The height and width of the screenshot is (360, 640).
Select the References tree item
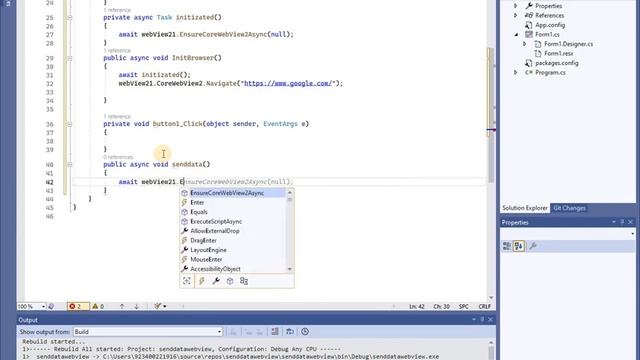[549, 16]
